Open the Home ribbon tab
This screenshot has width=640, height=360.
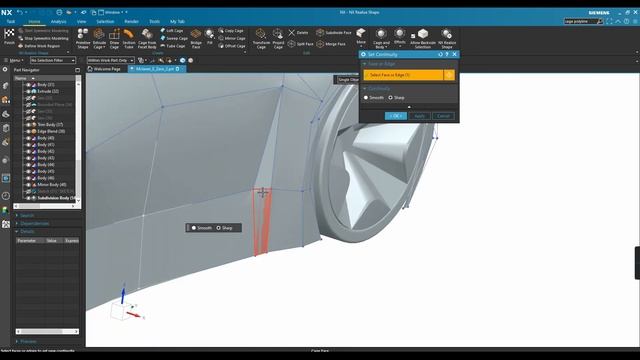pos(34,21)
